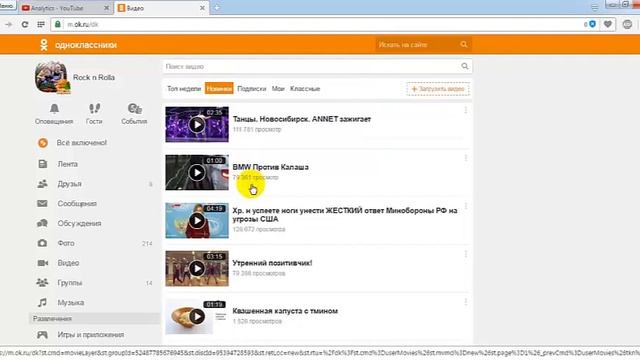Viewport: 640px width, 360px height.
Task: Reload the page with browser refresh icon
Action: pos(25,24)
